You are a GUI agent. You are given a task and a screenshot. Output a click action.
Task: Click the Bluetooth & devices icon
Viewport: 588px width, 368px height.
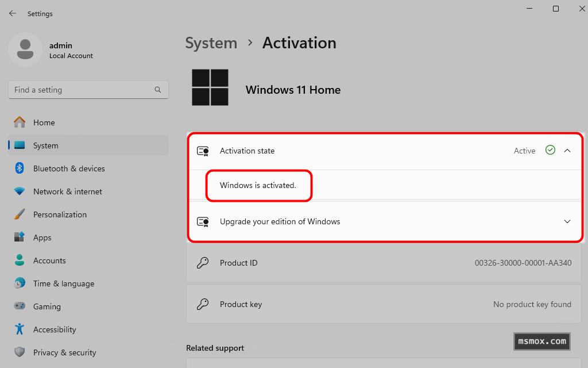click(x=20, y=168)
